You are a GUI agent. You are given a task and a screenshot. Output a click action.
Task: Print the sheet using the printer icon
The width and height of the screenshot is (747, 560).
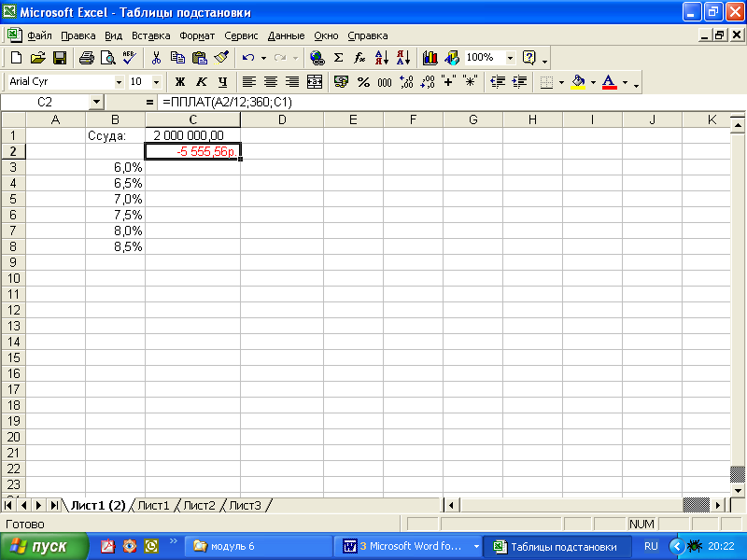coord(87,58)
